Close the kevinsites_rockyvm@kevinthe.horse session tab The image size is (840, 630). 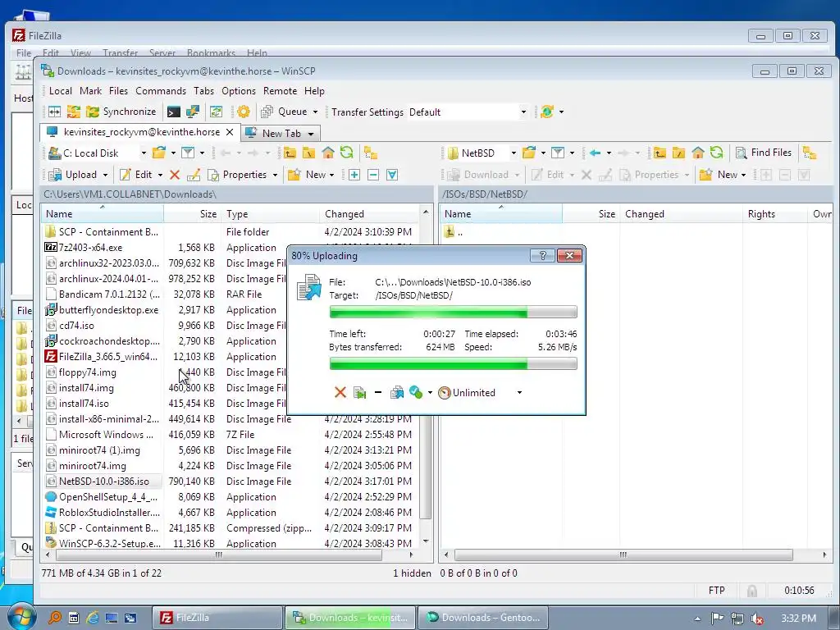(x=230, y=132)
